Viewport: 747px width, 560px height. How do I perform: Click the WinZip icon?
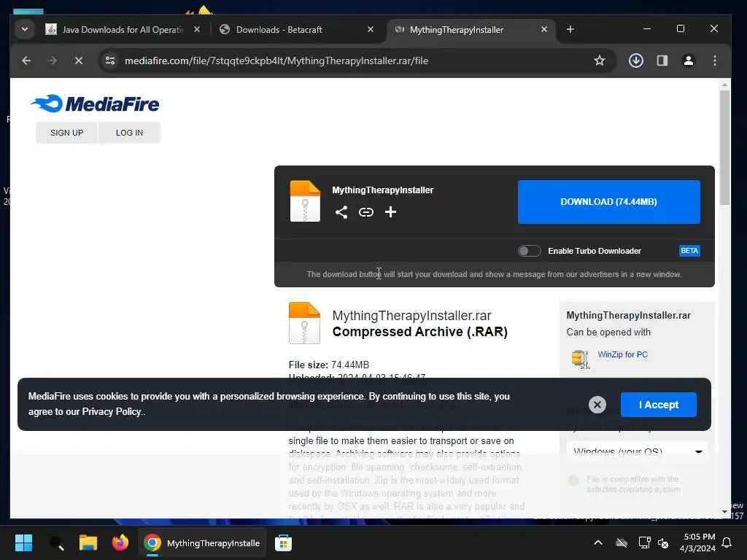click(x=581, y=359)
